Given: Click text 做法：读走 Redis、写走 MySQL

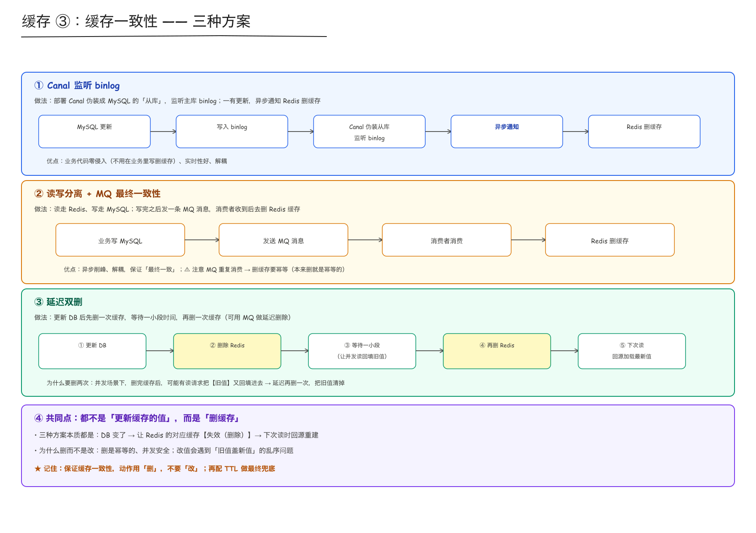Looking at the screenshot, I should point(167,209).
